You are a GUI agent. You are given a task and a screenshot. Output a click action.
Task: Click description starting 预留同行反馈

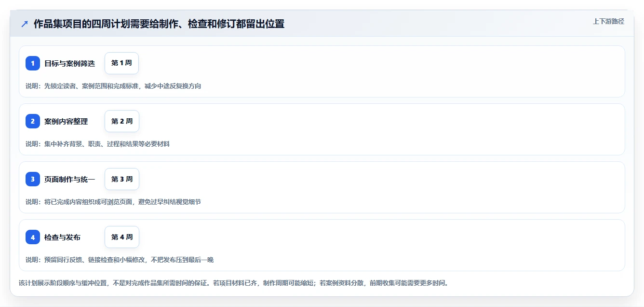click(120, 260)
